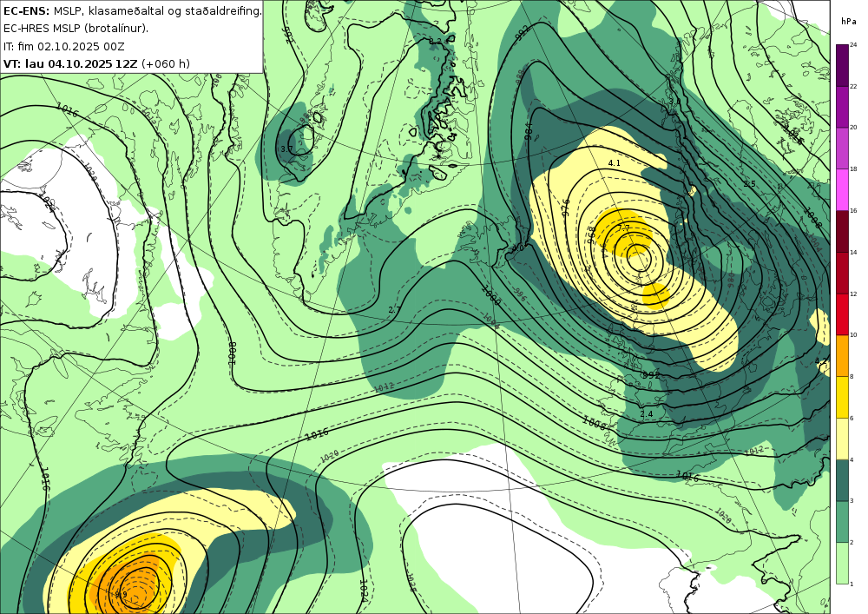
Task: Click the purple 20–22 hPa legend swatch
Action: 841,107
